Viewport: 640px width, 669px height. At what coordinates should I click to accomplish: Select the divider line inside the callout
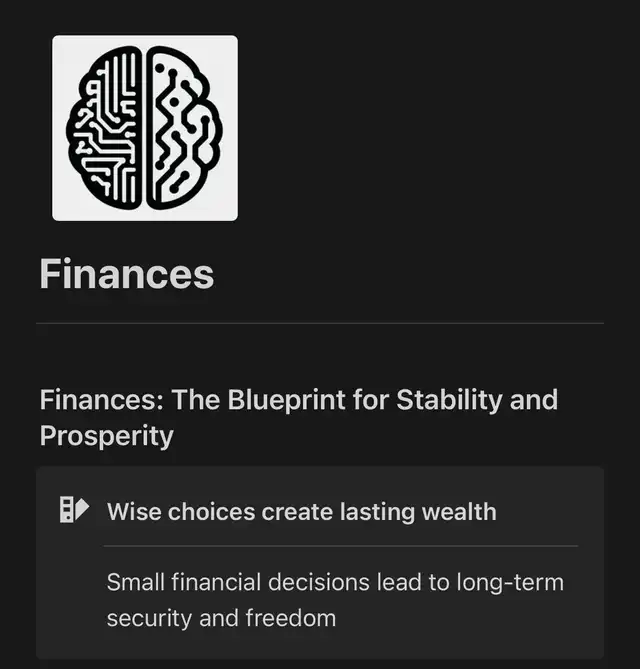point(341,546)
